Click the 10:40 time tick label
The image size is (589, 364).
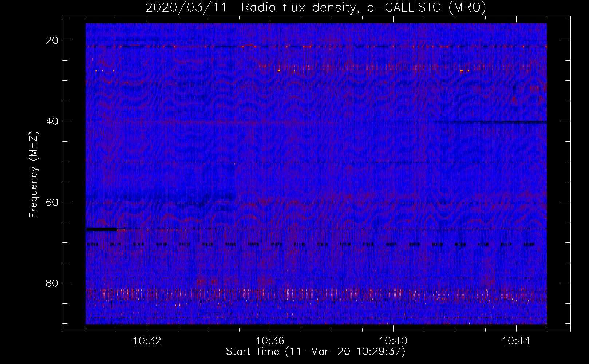[x=393, y=341]
